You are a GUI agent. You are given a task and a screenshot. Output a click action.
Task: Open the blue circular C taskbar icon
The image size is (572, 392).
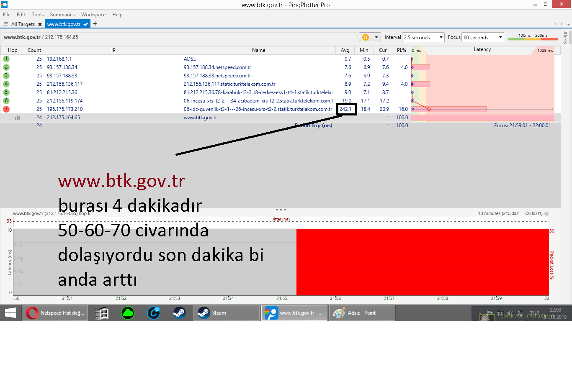[x=154, y=313]
